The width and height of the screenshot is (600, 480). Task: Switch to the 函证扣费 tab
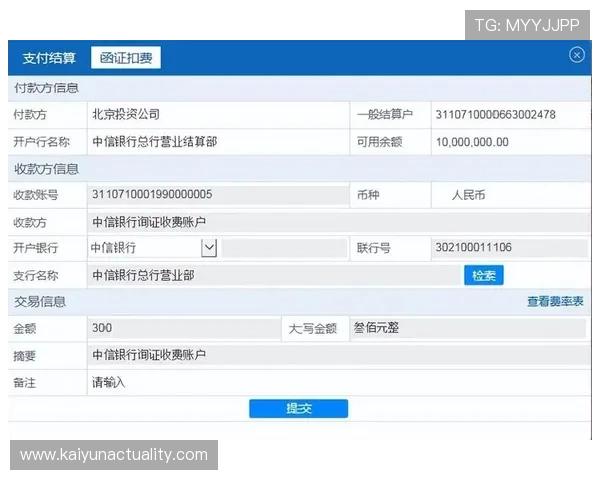tap(126, 58)
